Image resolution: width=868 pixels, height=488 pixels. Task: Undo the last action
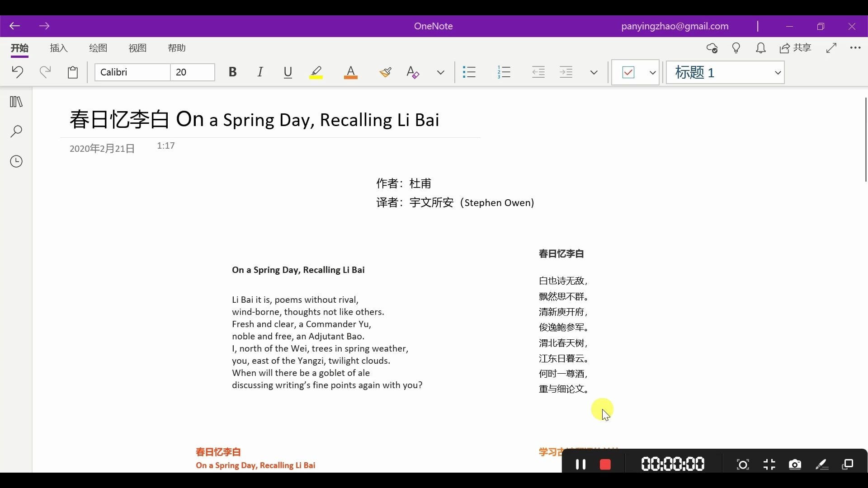[x=18, y=72]
